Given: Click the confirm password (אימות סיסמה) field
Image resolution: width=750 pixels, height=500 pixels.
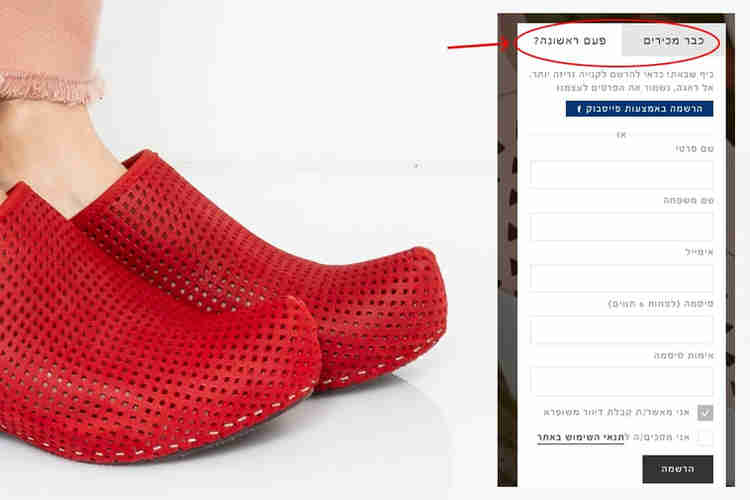Looking at the screenshot, I should 621,381.
